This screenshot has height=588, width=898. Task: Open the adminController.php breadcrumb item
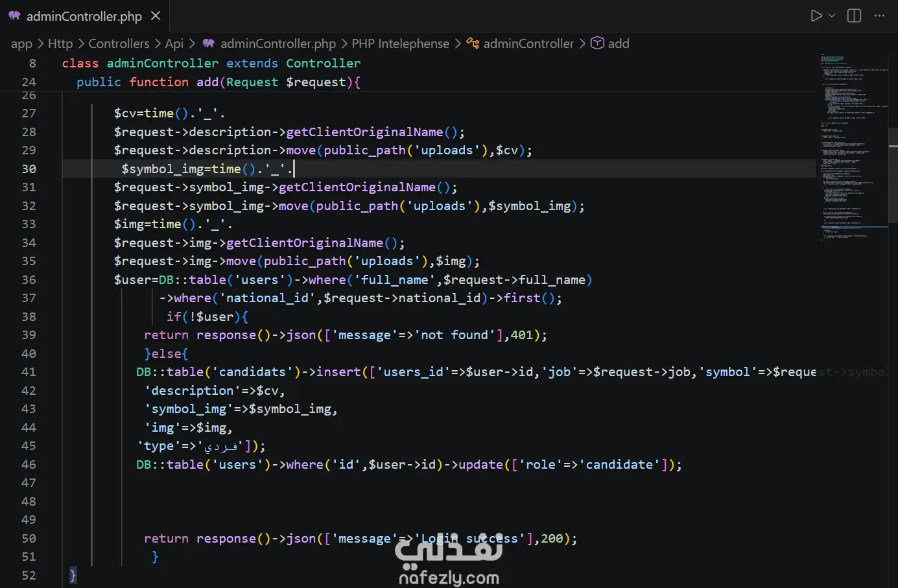pos(278,43)
